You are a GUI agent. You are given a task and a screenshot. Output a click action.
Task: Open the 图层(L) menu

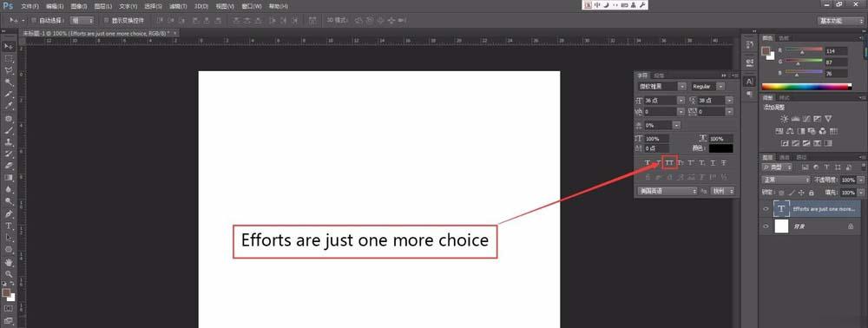tap(103, 6)
